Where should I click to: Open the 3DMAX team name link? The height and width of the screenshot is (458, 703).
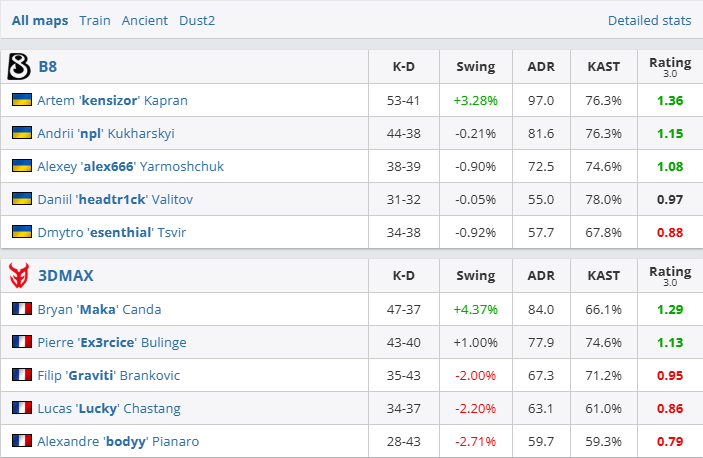[64, 275]
